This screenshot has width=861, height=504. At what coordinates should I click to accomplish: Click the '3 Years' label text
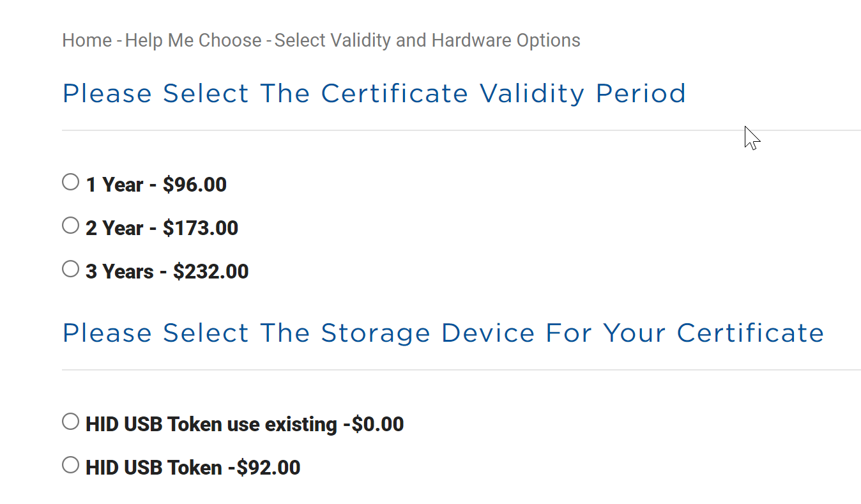[x=119, y=272]
